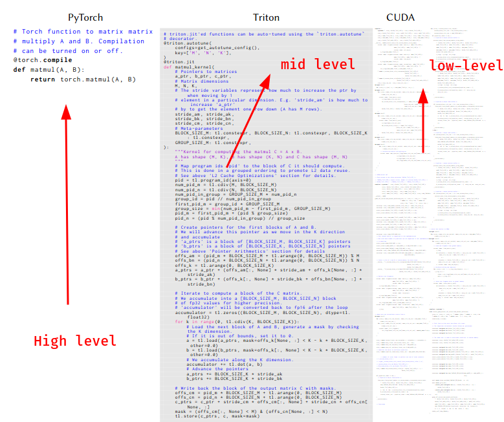
Task: Click 'def matmul(A, B):' in PyTorch code
Action: coord(49,70)
